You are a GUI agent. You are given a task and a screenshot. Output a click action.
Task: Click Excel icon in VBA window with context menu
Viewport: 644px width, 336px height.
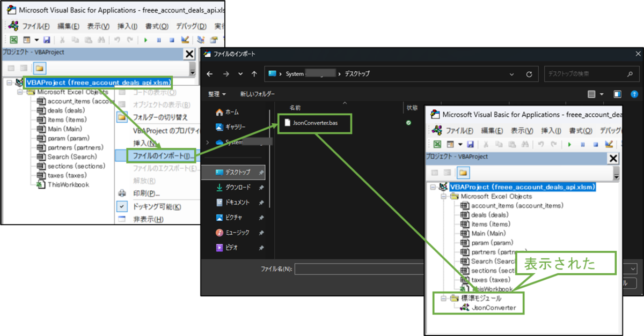[x=13, y=40]
